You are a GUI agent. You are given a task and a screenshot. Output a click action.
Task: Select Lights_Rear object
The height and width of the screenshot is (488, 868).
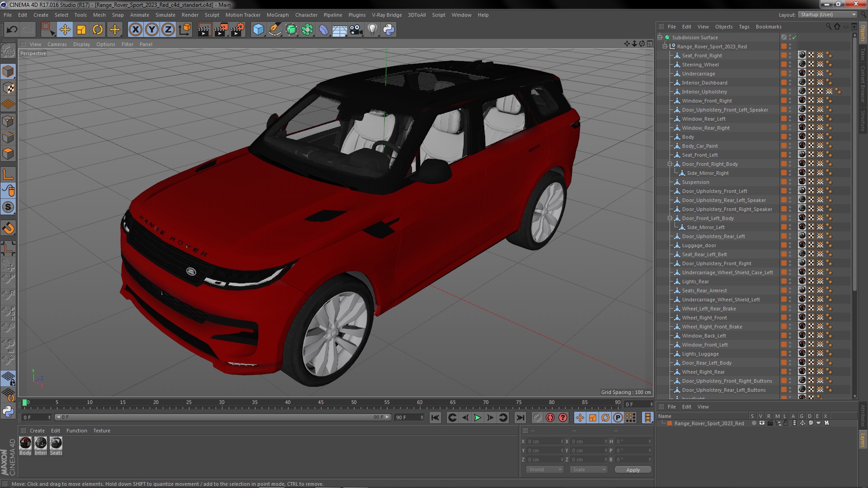pos(695,282)
